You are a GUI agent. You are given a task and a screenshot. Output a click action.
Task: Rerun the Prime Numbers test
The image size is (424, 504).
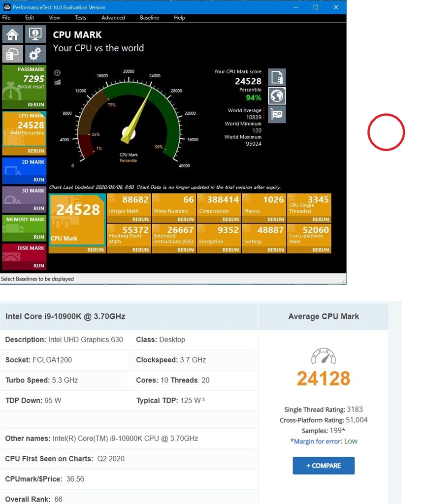186,219
